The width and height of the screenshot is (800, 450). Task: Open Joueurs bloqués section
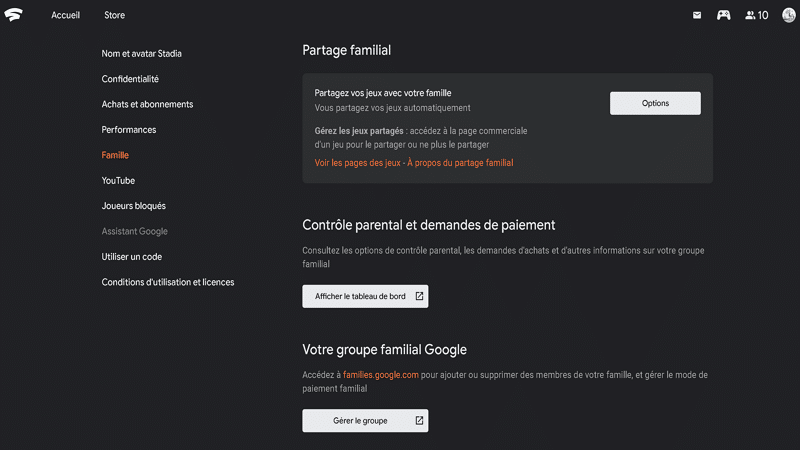coord(133,206)
